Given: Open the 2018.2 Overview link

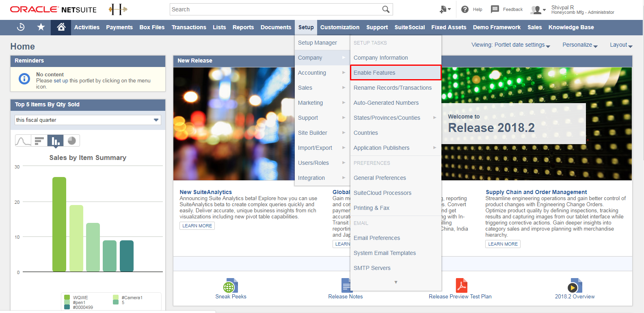Looking at the screenshot, I should pos(575,296).
